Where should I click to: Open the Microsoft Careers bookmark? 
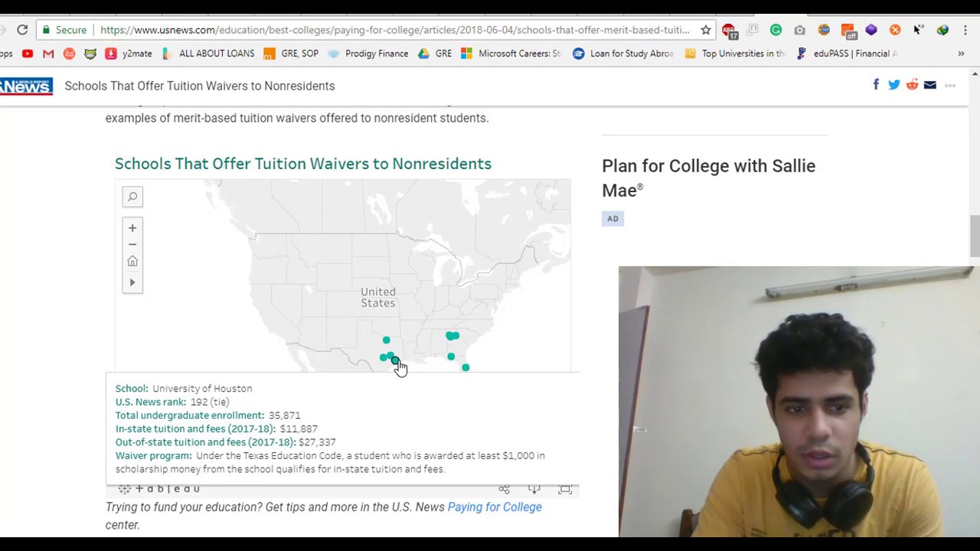(x=511, y=54)
